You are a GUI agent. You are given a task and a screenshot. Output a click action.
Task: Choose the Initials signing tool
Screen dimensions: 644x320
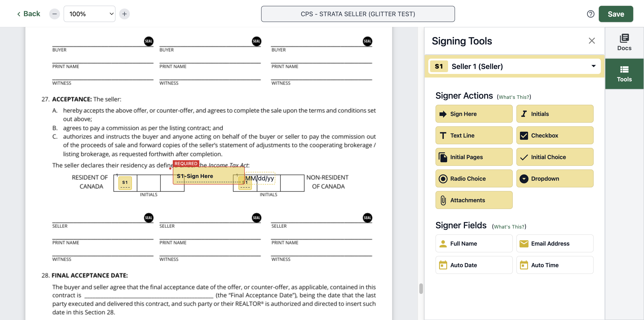point(555,114)
